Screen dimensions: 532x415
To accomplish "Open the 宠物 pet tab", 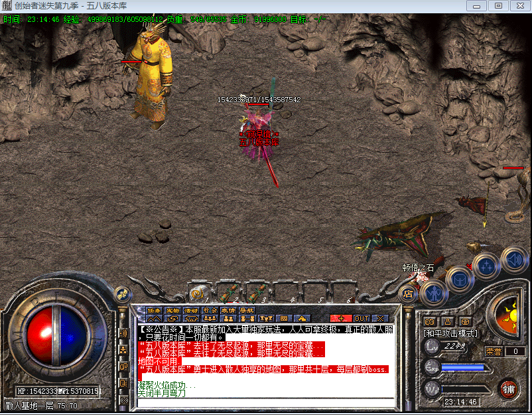I will pos(172,310).
